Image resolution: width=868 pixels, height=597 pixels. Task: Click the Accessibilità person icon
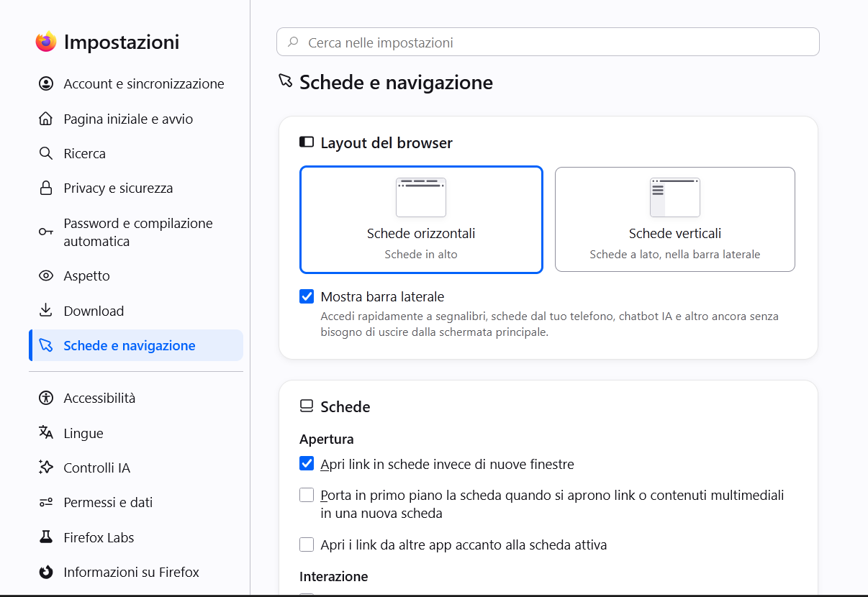[x=46, y=398]
